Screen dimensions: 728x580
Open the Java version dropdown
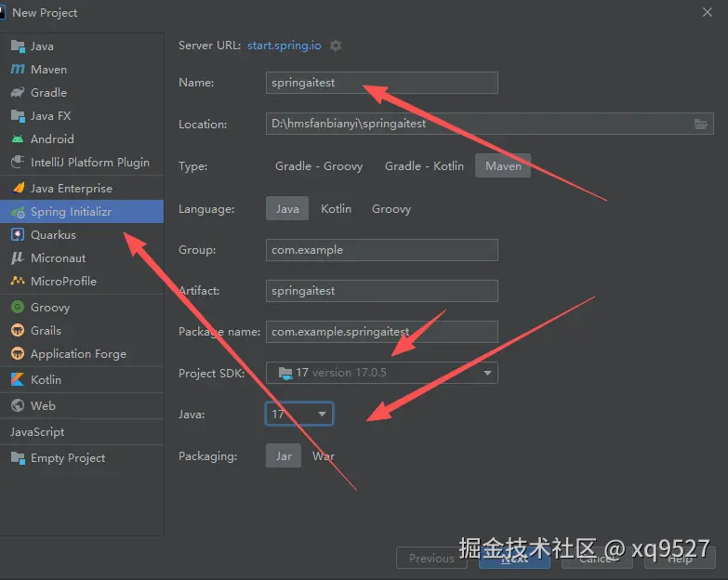pyautogui.click(x=299, y=414)
